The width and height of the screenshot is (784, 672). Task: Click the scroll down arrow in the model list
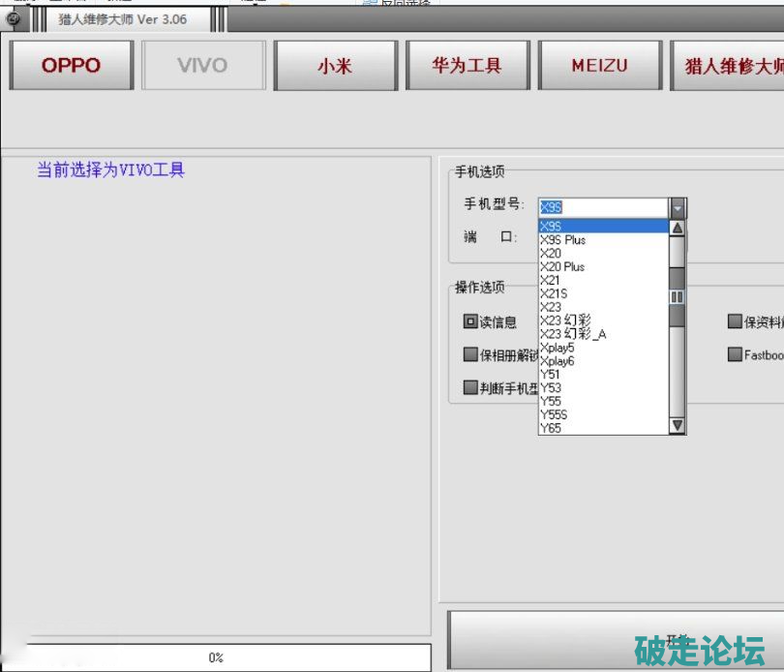coord(678,425)
